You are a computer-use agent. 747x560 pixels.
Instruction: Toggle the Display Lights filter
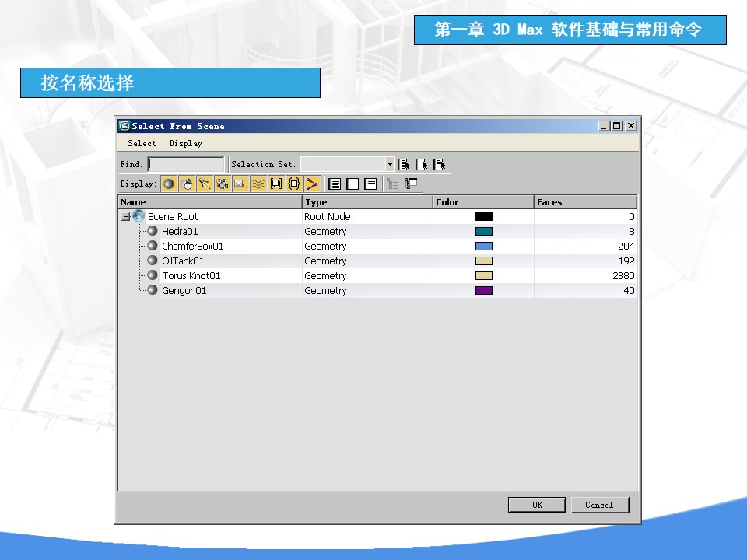click(205, 184)
